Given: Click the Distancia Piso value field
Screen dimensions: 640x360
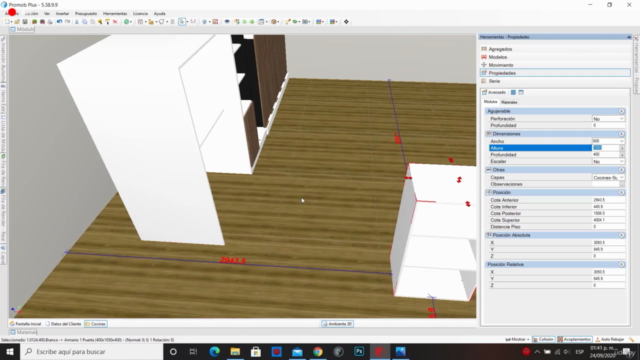Looking at the screenshot, I should (608, 227).
